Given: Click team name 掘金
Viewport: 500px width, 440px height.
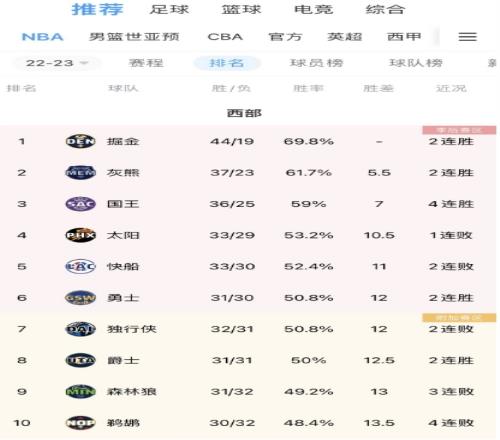Looking at the screenshot, I should [123, 141].
